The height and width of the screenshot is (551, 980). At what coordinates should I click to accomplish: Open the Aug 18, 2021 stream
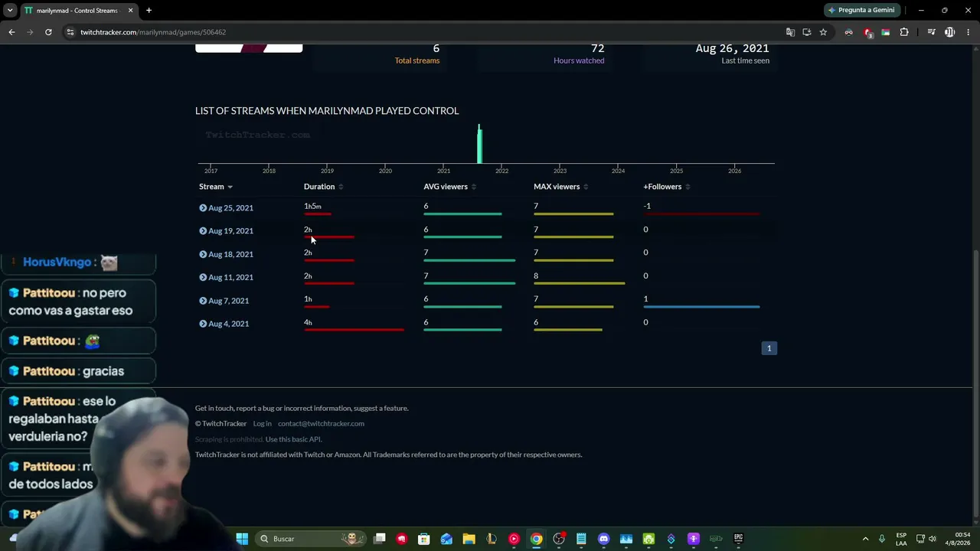227,254
